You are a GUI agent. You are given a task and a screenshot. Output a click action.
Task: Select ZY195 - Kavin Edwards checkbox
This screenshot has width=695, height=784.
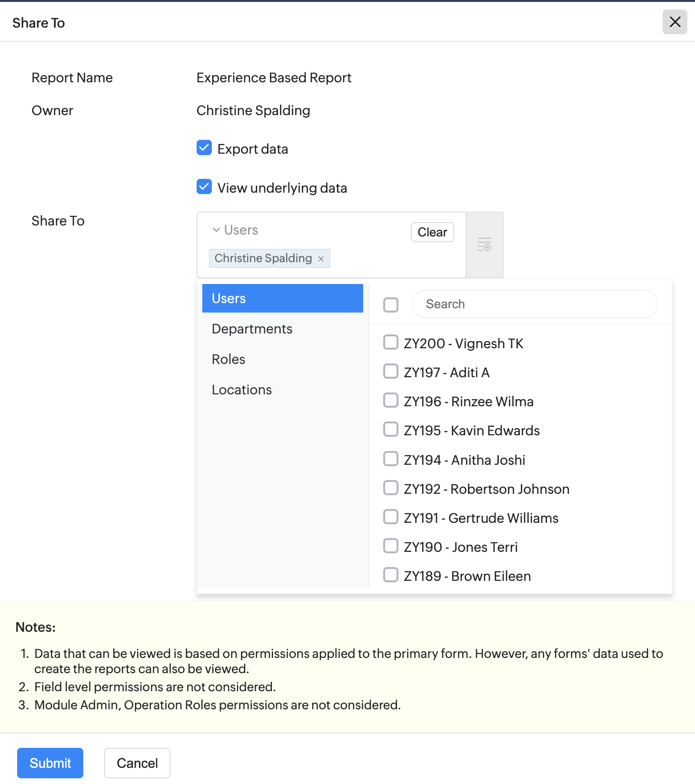[x=391, y=429]
